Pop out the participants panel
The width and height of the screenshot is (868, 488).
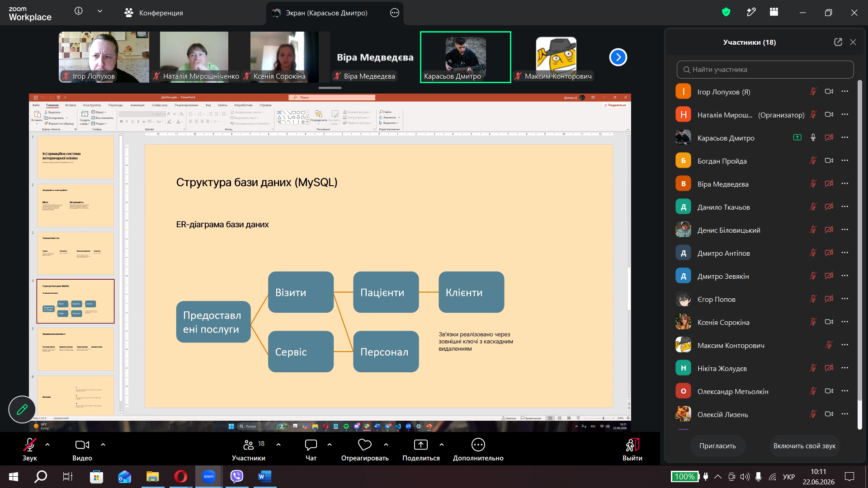[838, 42]
